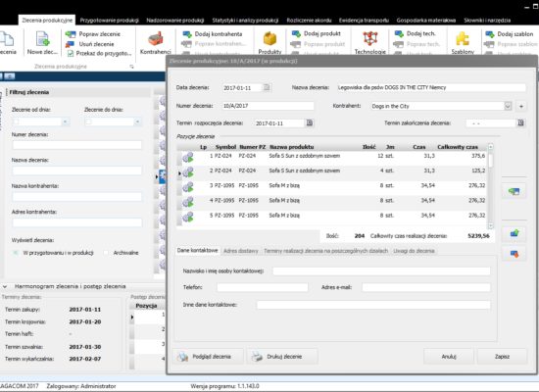Toggle the Zlecenie do dnia checkbox
This screenshot has height=392, width=539.
click(x=88, y=122)
